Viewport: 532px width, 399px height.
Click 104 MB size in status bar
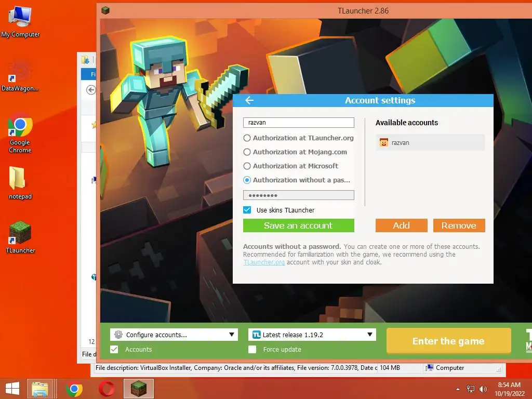pos(390,368)
